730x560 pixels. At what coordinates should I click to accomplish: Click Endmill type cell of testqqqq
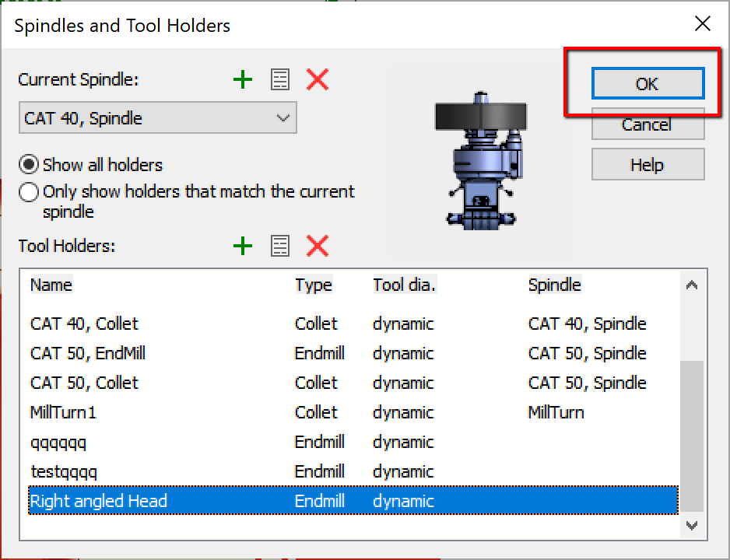point(319,471)
